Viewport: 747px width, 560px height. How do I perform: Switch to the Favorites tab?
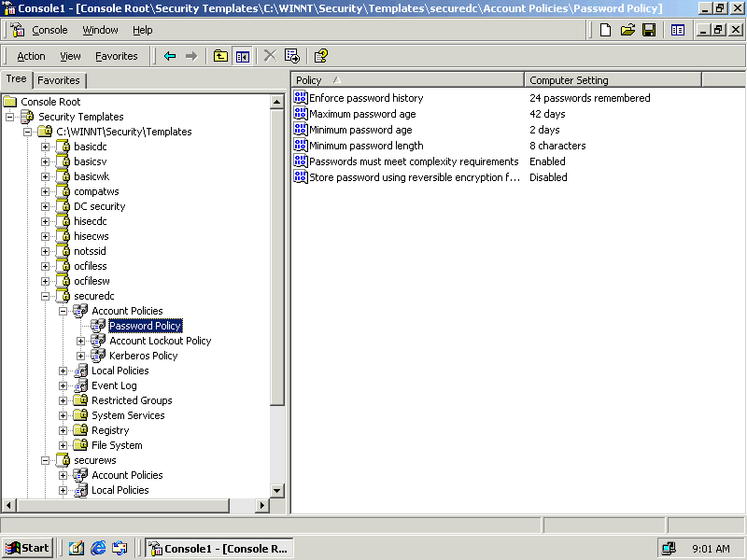click(59, 80)
